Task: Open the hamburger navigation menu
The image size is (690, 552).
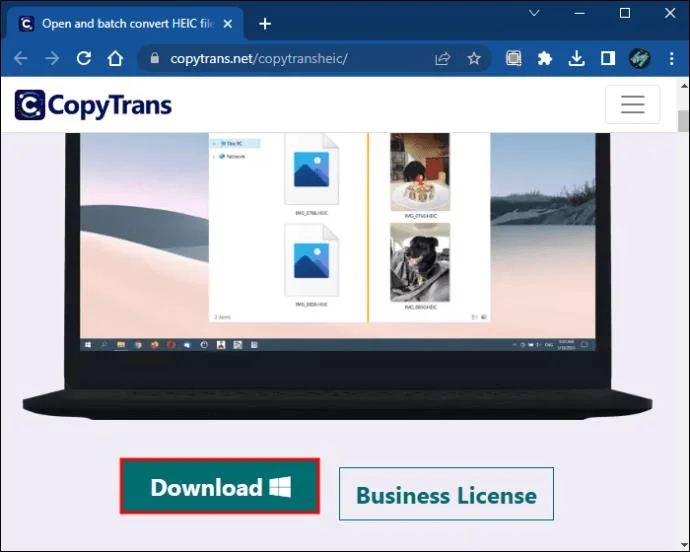Action: pos(633,104)
